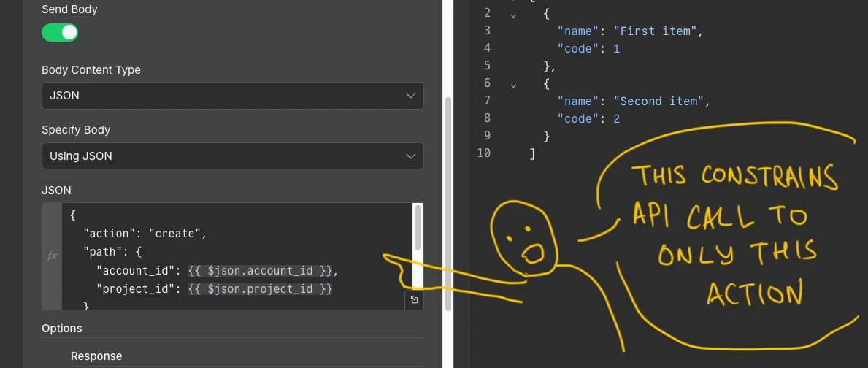This screenshot has height=368, width=868.
Task: Click inside JSON body on "action": "create" line
Action: click(x=145, y=234)
